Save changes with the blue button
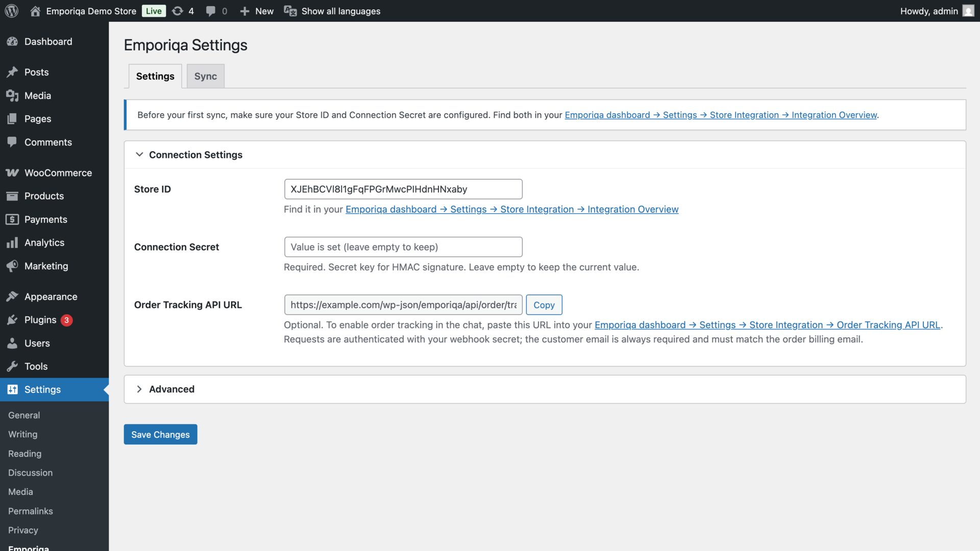The image size is (980, 551). click(160, 434)
